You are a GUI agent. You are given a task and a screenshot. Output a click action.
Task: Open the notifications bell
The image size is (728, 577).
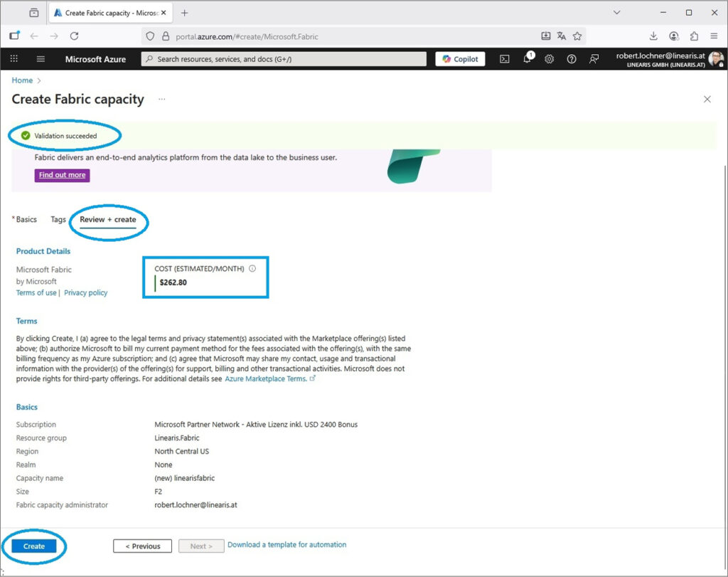(x=528, y=58)
